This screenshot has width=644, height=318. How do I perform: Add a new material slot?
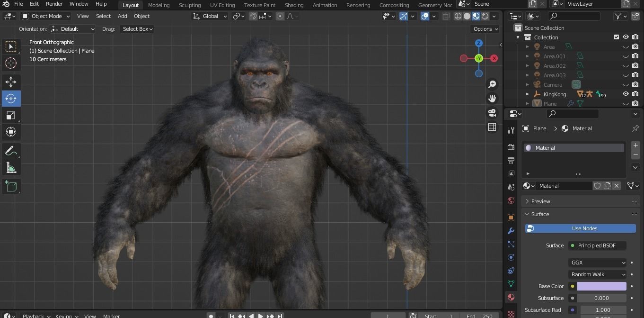pos(635,145)
